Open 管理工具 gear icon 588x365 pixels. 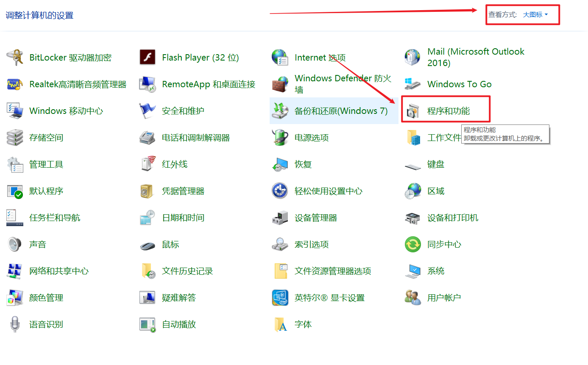[x=15, y=164]
